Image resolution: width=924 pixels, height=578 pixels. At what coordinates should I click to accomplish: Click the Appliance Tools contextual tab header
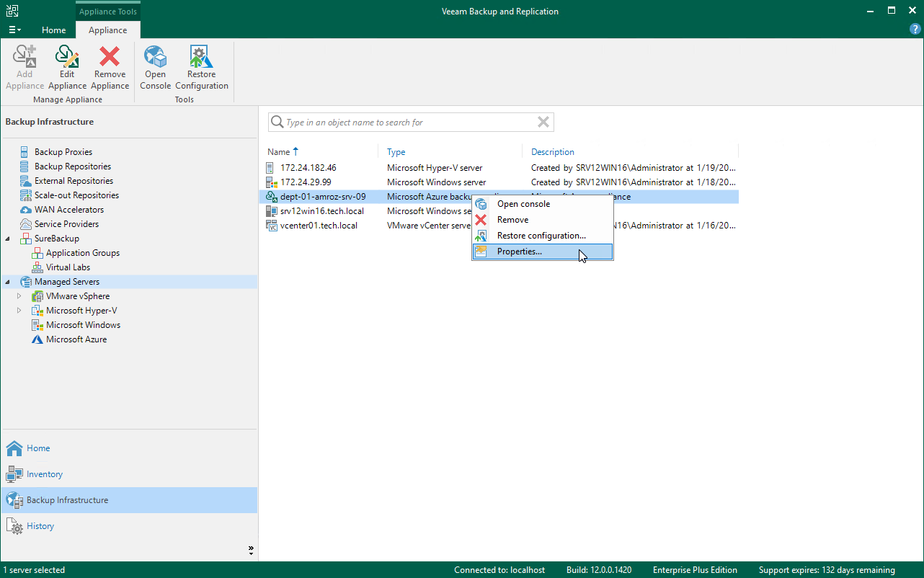(107, 12)
